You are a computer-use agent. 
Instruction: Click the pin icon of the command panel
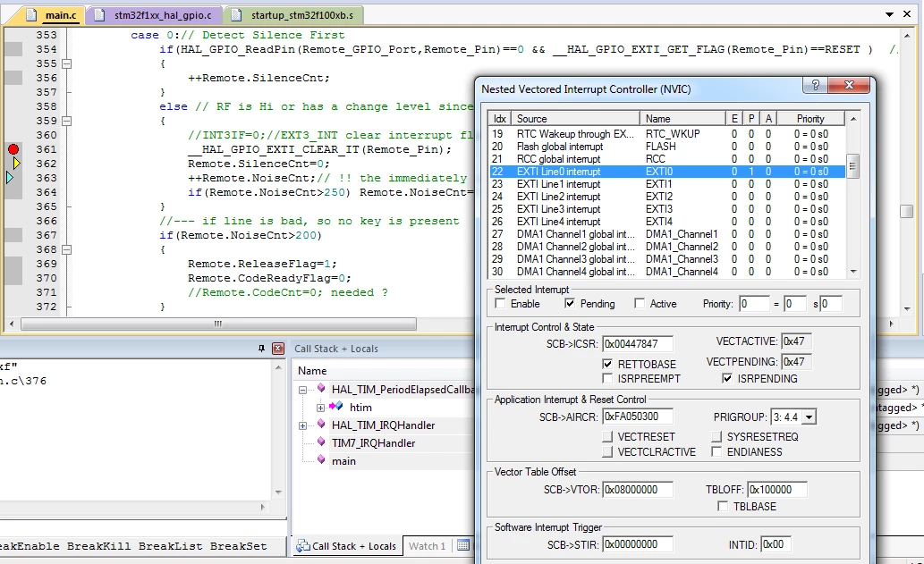coord(262,349)
